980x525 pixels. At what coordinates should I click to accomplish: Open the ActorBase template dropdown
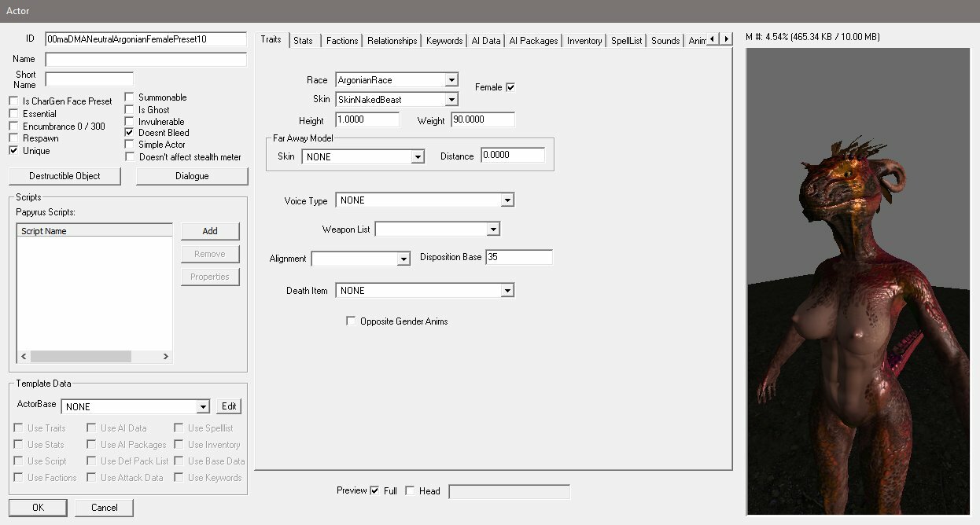203,407
